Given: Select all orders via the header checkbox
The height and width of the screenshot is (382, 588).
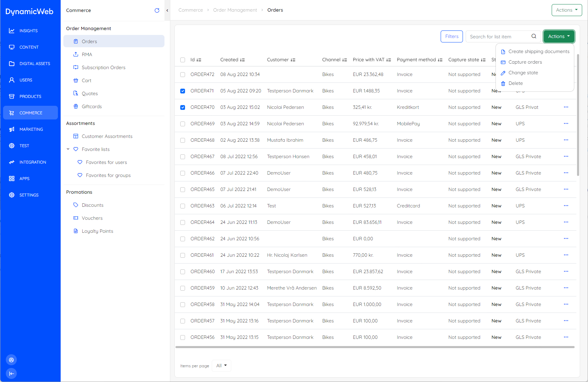Looking at the screenshot, I should point(183,60).
